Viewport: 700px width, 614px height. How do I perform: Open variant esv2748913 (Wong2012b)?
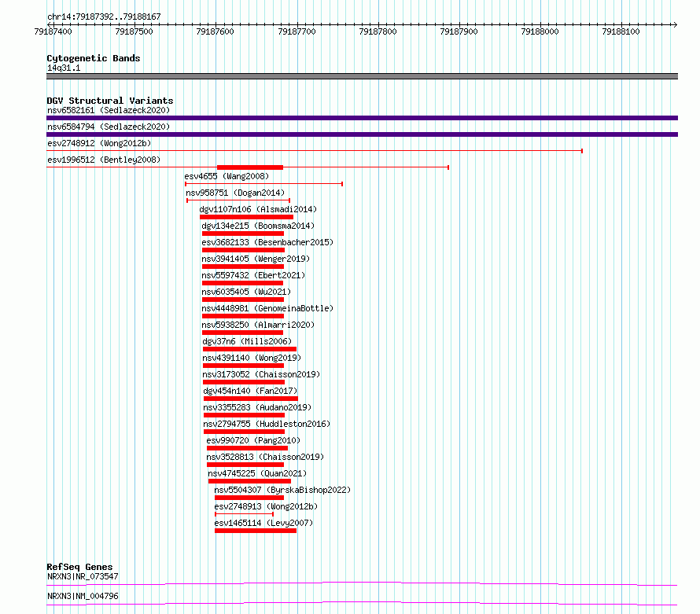[266, 506]
